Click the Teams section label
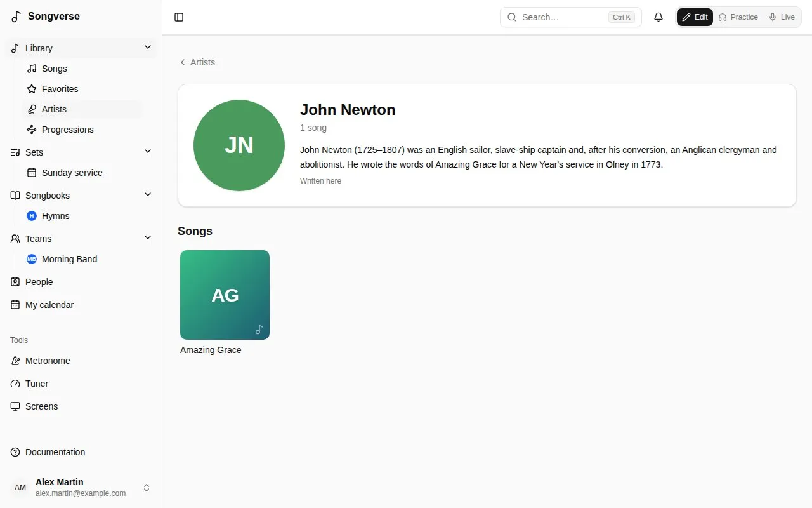The height and width of the screenshot is (508, 812). (38, 239)
